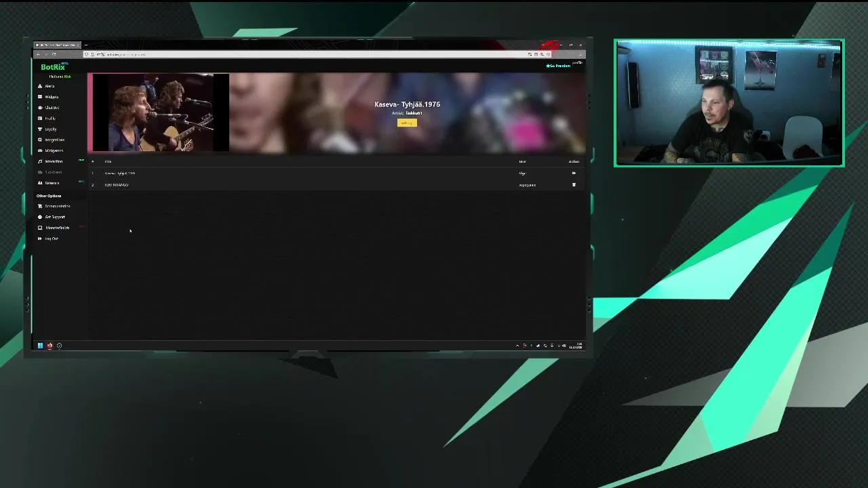This screenshot has height=488, width=868.
Task: Click the BotRix logo
Action: [x=53, y=66]
